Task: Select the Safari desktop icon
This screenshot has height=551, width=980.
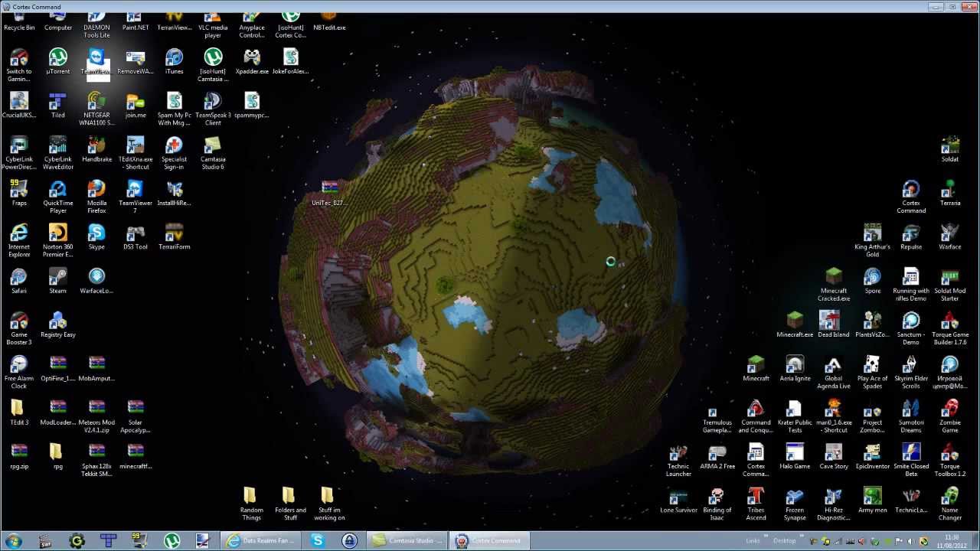Action: [19, 280]
